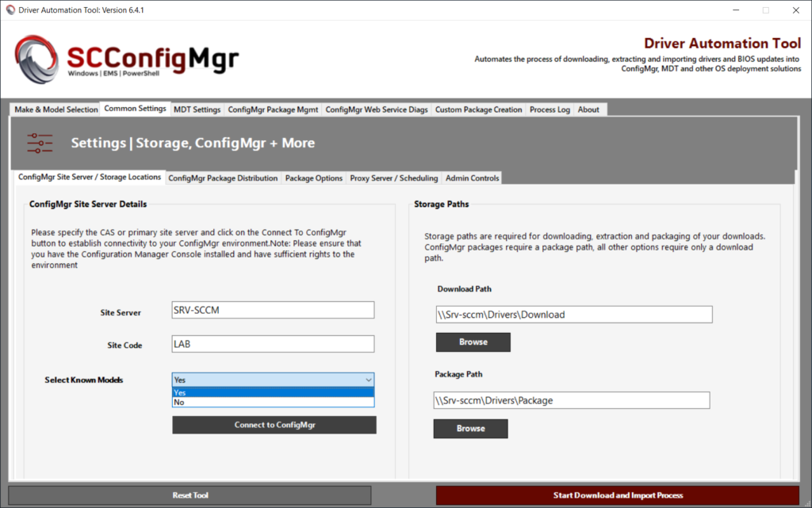Click the Package Path input field
This screenshot has width=812, height=508.
click(572, 400)
